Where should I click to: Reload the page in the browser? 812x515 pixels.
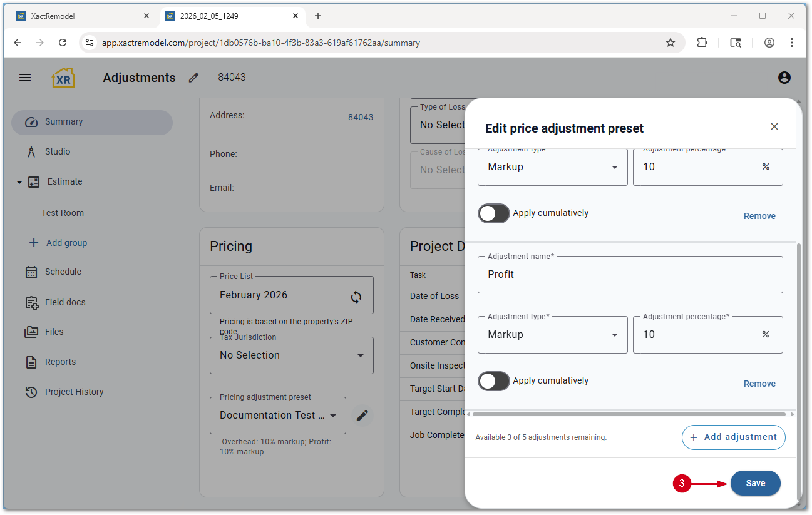pos(63,43)
